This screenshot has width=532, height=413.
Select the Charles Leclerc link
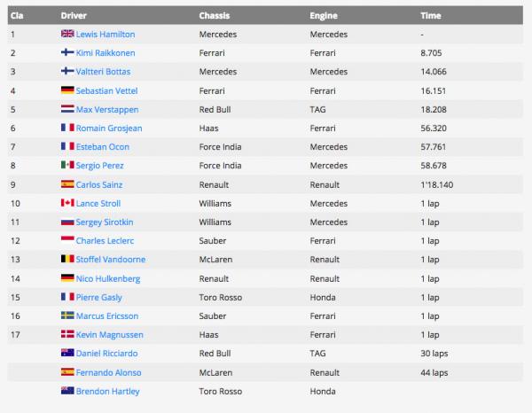tap(104, 240)
